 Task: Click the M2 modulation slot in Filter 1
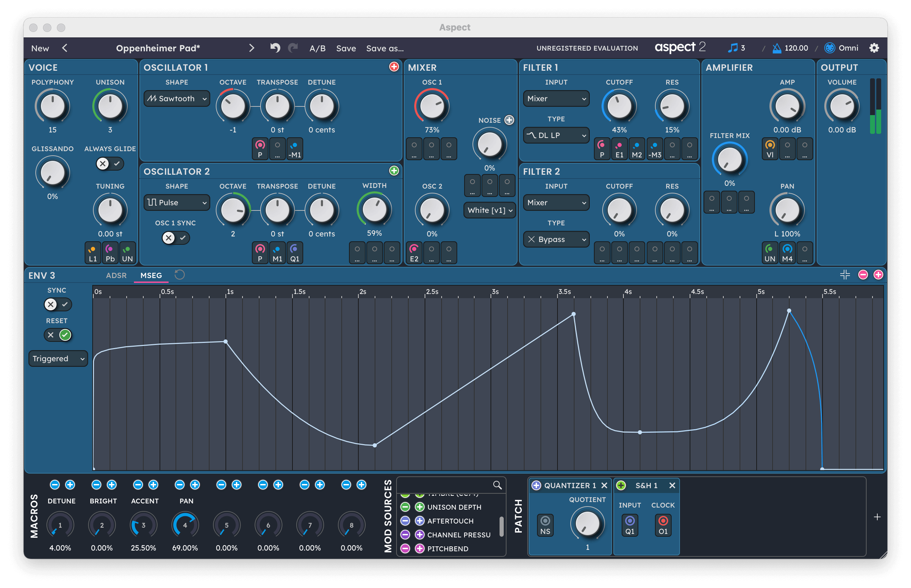tap(637, 149)
